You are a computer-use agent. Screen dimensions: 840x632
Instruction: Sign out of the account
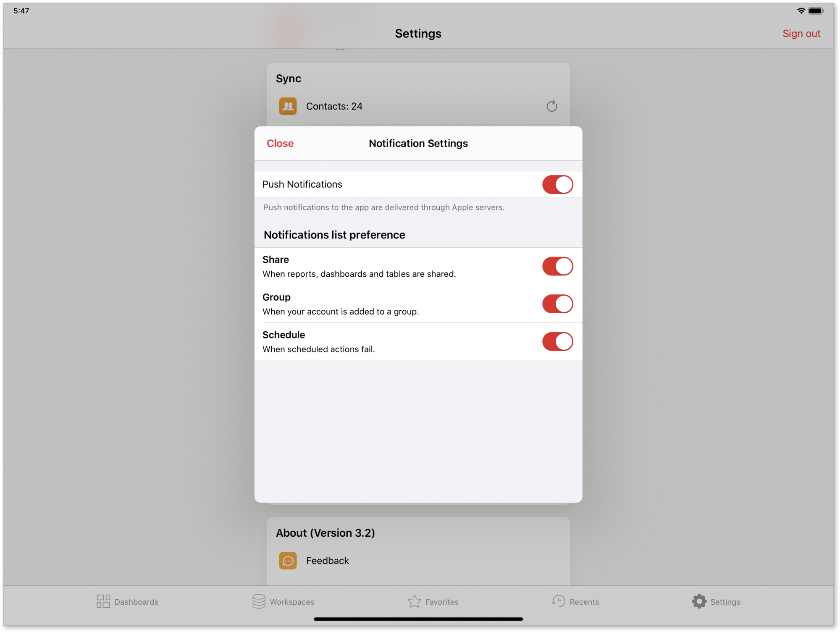pyautogui.click(x=801, y=33)
